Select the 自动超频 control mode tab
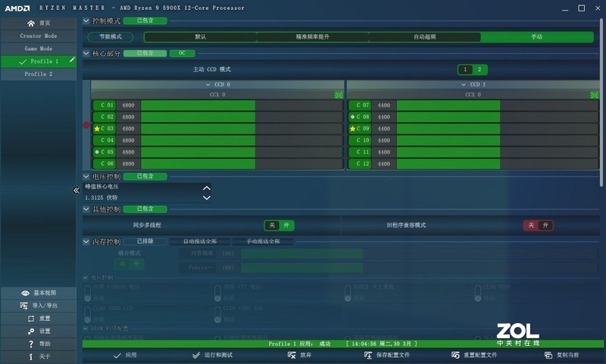 [x=424, y=36]
